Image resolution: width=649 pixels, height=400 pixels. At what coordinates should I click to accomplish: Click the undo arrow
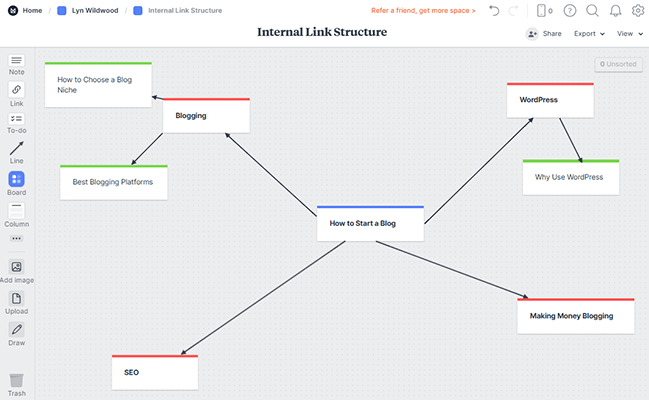tap(494, 10)
